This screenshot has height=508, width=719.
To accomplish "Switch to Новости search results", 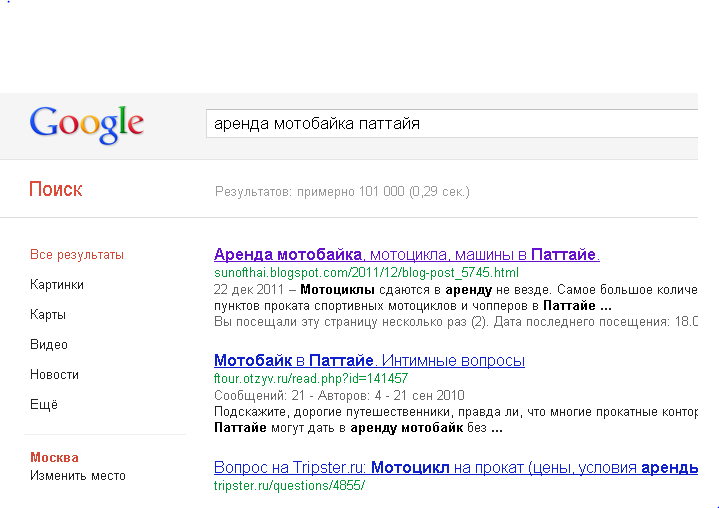I will click(54, 375).
